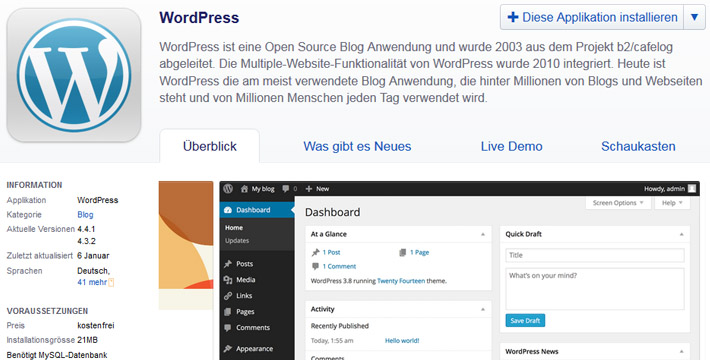710x360 pixels.
Task: Click the Comments icon in sidebar
Action: coord(228,327)
